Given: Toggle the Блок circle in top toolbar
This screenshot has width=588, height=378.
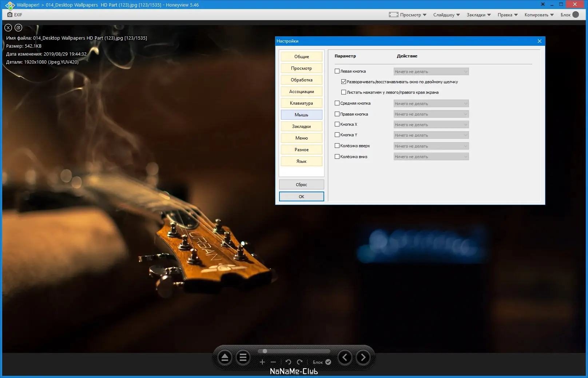Looking at the screenshot, I should pyautogui.click(x=576, y=15).
